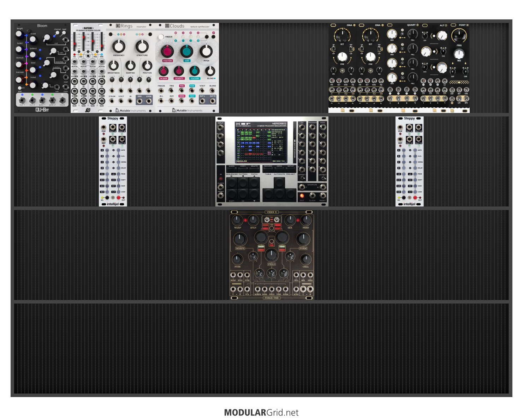
Task: Flip the left Vhikk X toggle switch
Action: (x=267, y=220)
